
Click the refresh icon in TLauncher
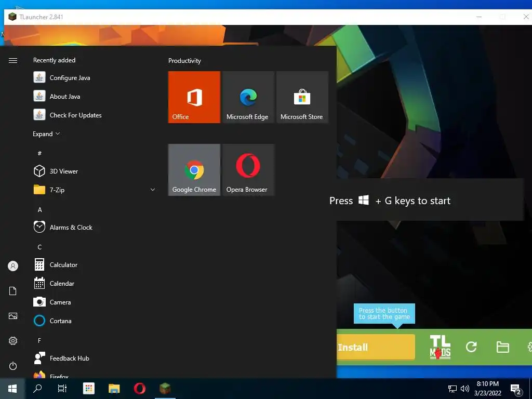pyautogui.click(x=471, y=347)
